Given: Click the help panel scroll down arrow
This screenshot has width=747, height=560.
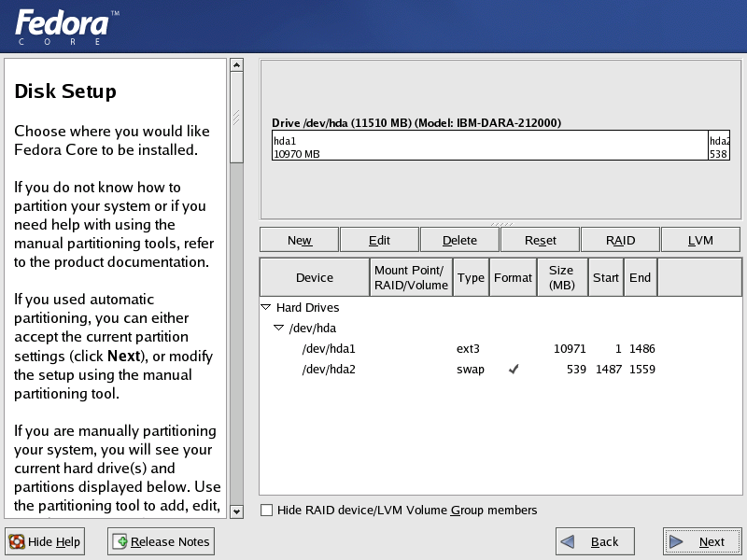Looking at the screenshot, I should (x=237, y=511).
